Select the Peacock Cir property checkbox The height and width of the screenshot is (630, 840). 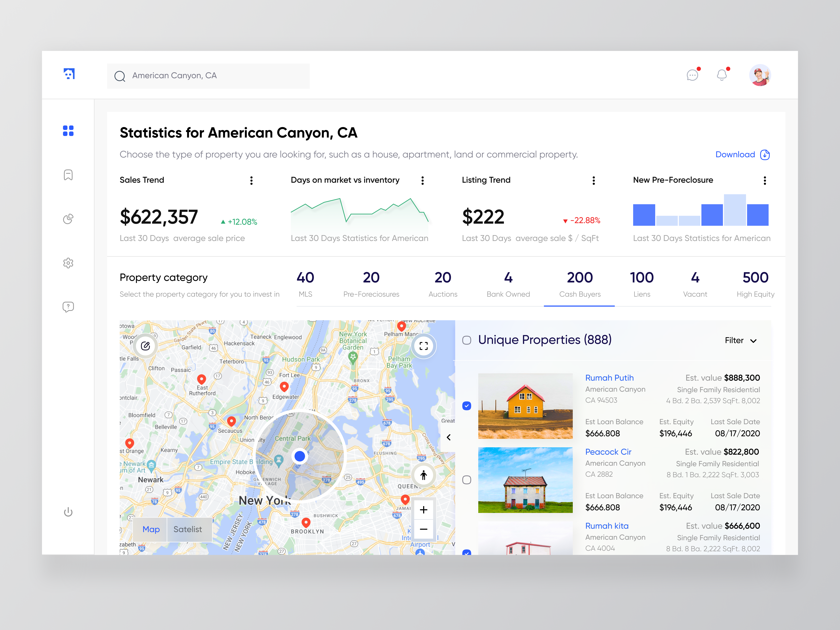click(x=466, y=480)
